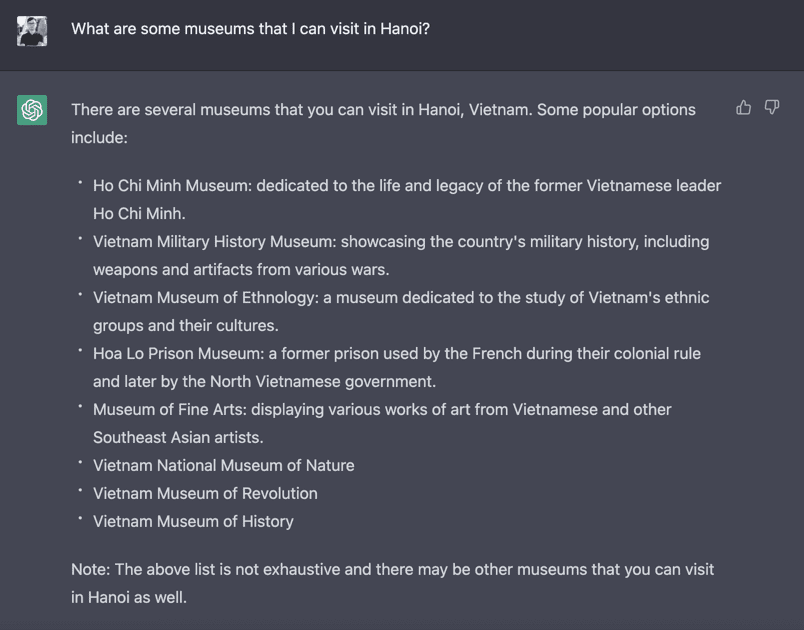Image resolution: width=804 pixels, height=630 pixels.
Task: Click the thumbs down feedback icon
Action: 772,108
